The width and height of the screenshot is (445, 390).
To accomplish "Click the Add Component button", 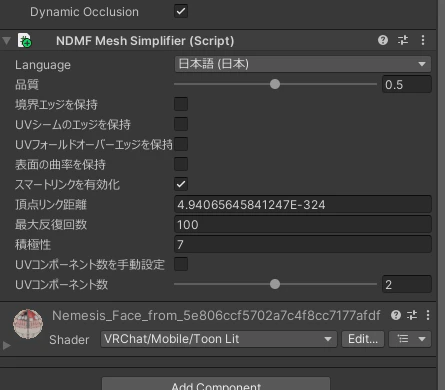I will tap(216, 384).
